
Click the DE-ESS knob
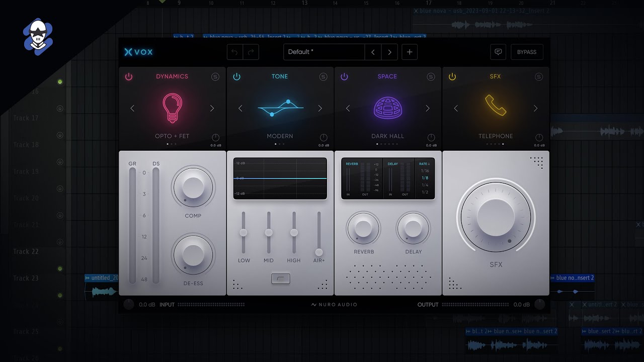193,255
